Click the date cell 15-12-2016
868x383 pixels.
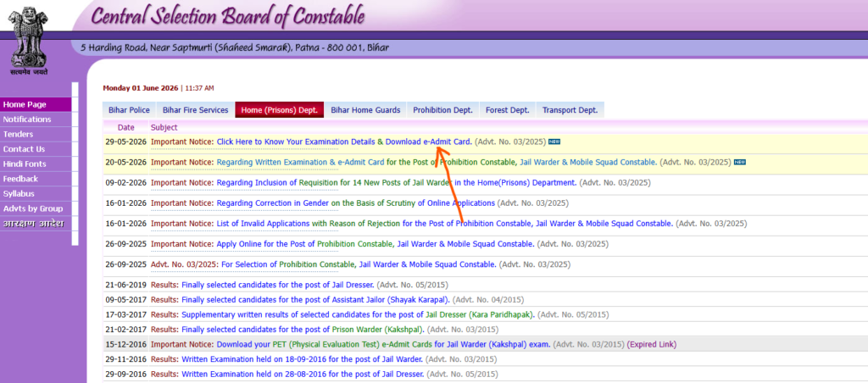click(126, 344)
